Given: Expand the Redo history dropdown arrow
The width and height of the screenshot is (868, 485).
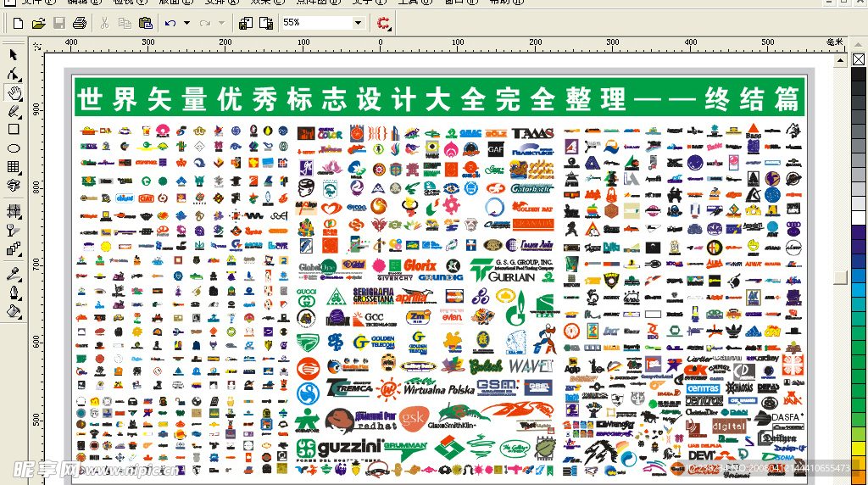Looking at the screenshot, I should coord(221,23).
